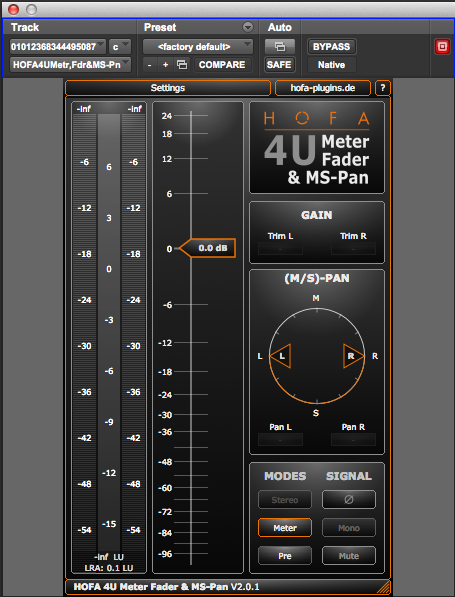455x597 pixels.
Task: Click the LRA: 0.1 LU readout
Action: click(x=109, y=568)
